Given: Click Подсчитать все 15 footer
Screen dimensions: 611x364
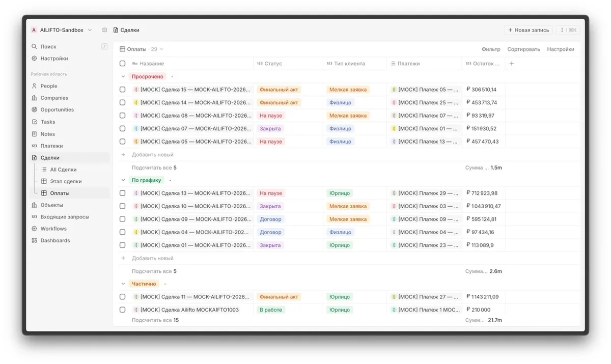Looking at the screenshot, I should pyautogui.click(x=155, y=320).
